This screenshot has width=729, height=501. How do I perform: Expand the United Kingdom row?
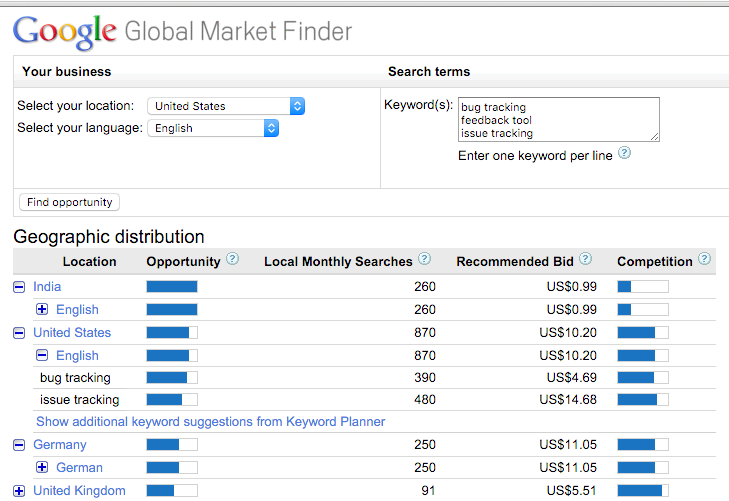point(19,491)
